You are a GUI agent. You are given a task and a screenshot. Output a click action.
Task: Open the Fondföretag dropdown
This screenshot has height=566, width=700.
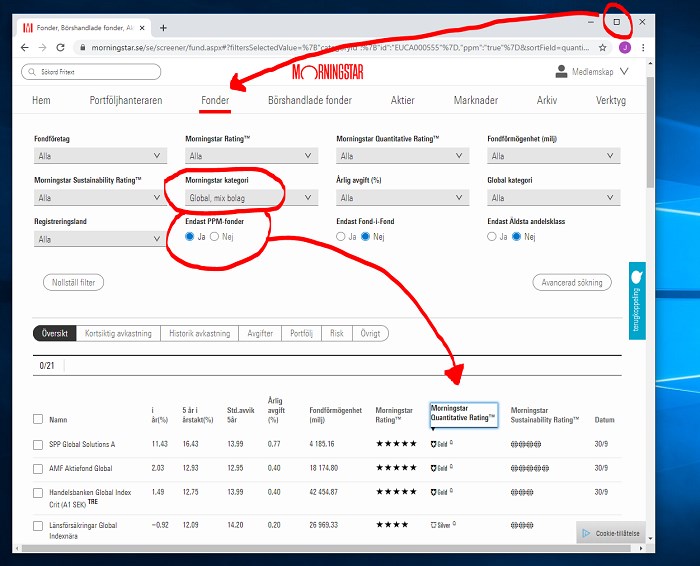[98, 156]
